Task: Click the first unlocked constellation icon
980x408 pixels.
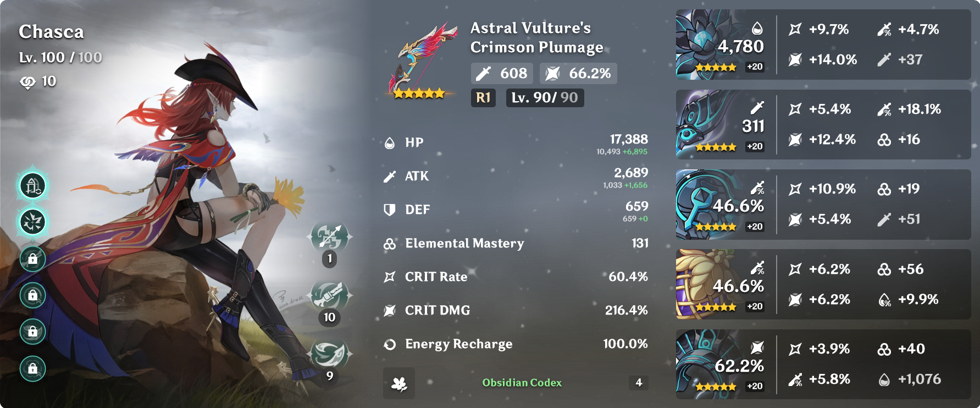Action: (33, 186)
